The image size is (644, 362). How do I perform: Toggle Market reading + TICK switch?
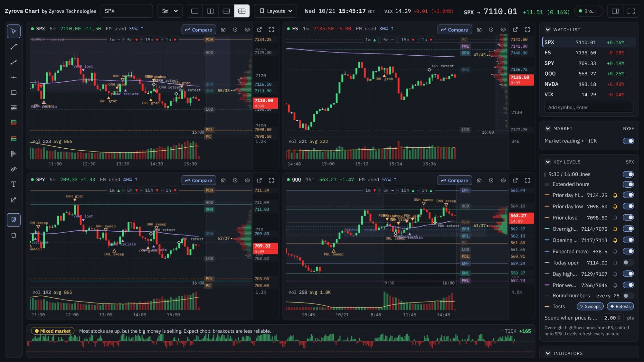pyautogui.click(x=628, y=141)
